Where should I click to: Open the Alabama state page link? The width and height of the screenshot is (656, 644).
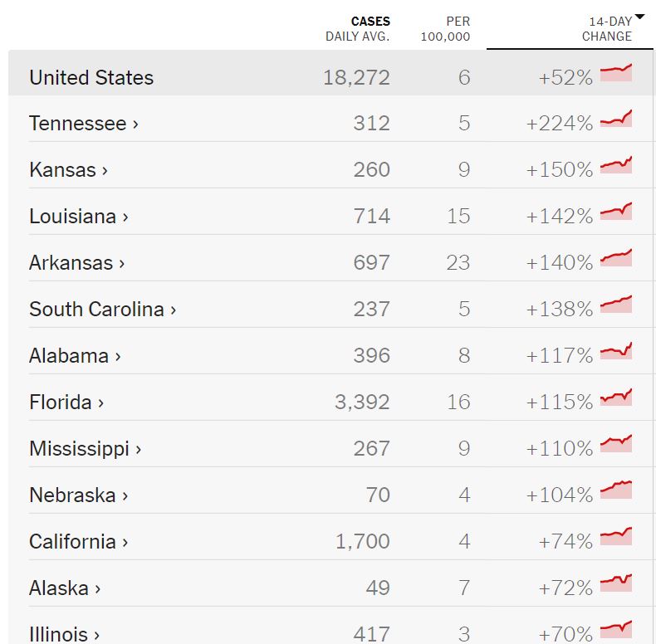point(69,356)
